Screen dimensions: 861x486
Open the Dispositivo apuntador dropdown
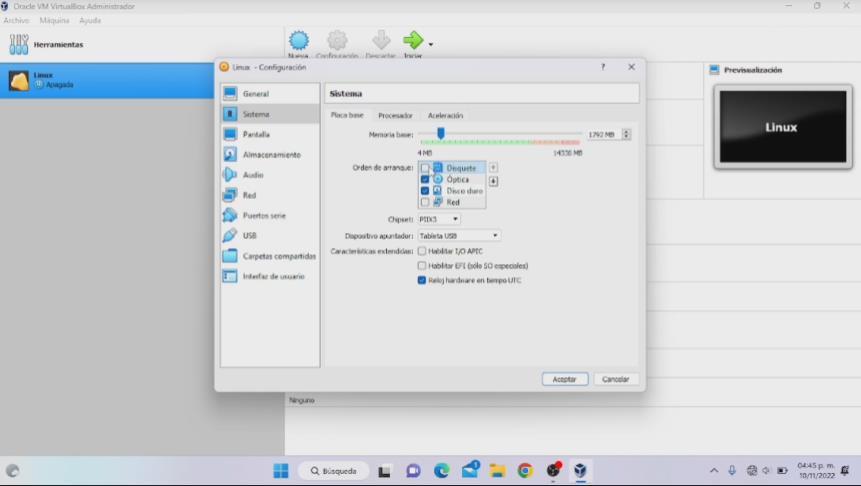pyautogui.click(x=459, y=236)
